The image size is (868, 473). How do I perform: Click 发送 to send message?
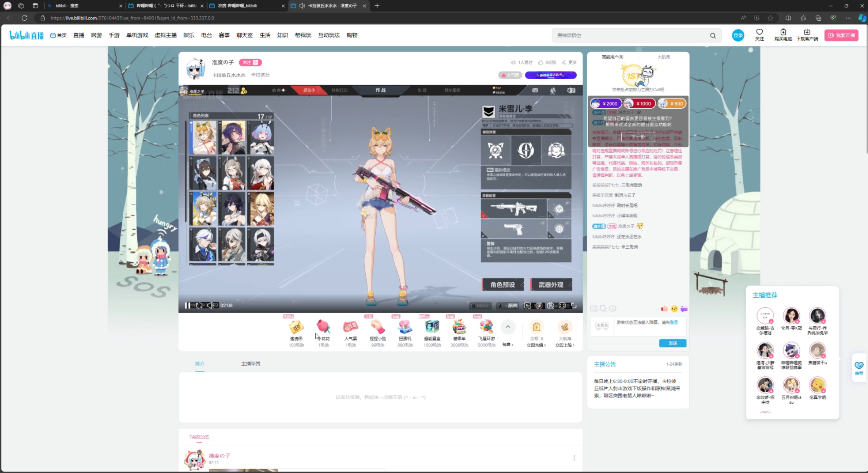[673, 343]
